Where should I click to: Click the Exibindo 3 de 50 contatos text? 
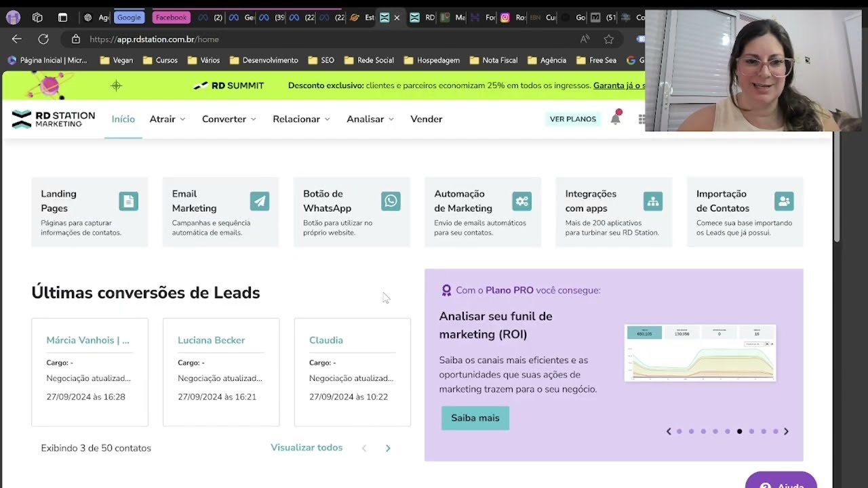point(96,448)
